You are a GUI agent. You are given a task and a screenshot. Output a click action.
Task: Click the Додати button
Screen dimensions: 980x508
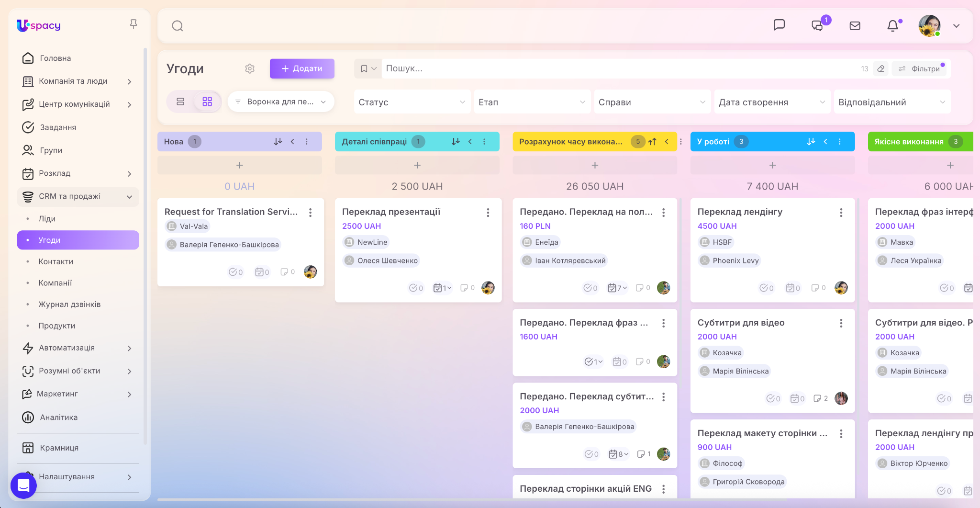point(302,68)
